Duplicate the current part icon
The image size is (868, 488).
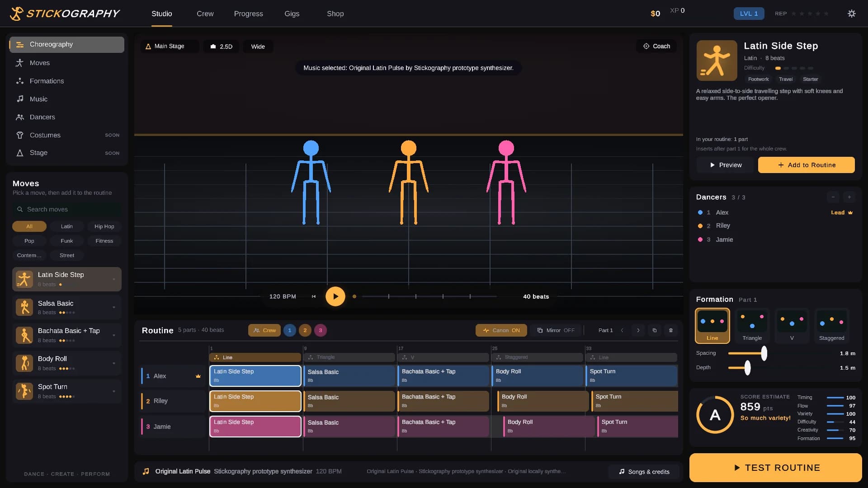pos(654,330)
